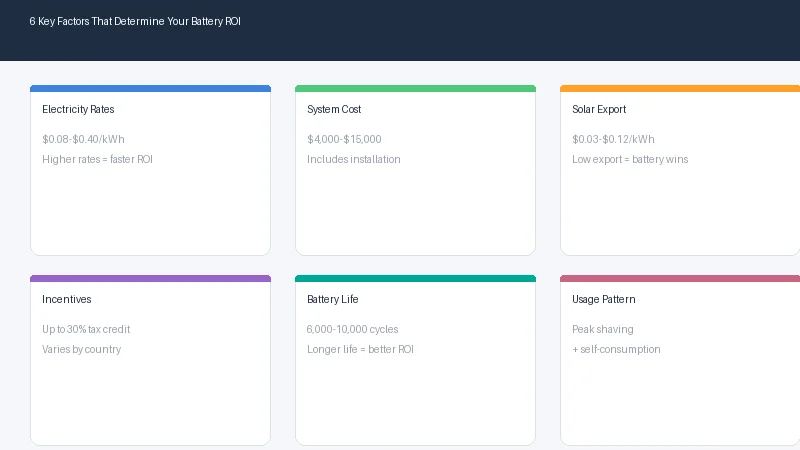Click the Electricity Rates card title
The width and height of the screenshot is (800, 450).
78,109
